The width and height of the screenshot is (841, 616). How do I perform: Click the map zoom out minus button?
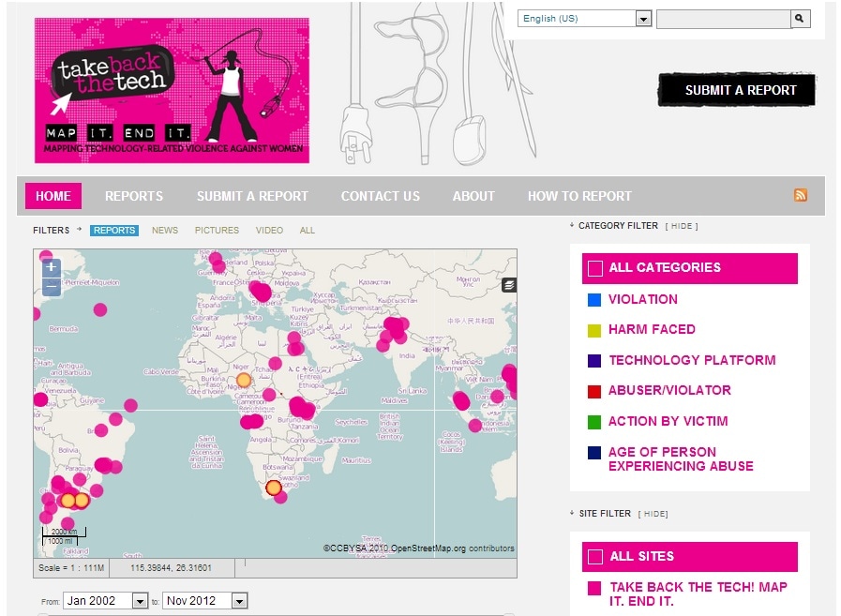(x=52, y=288)
